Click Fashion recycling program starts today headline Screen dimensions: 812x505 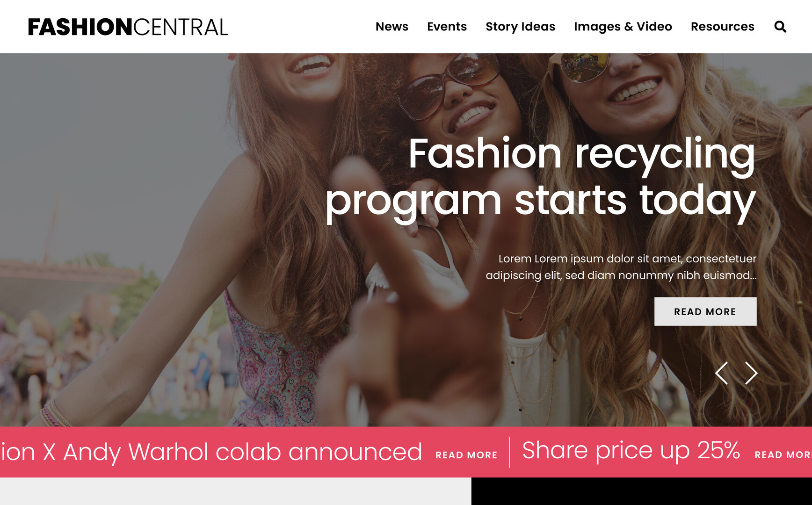click(x=541, y=178)
